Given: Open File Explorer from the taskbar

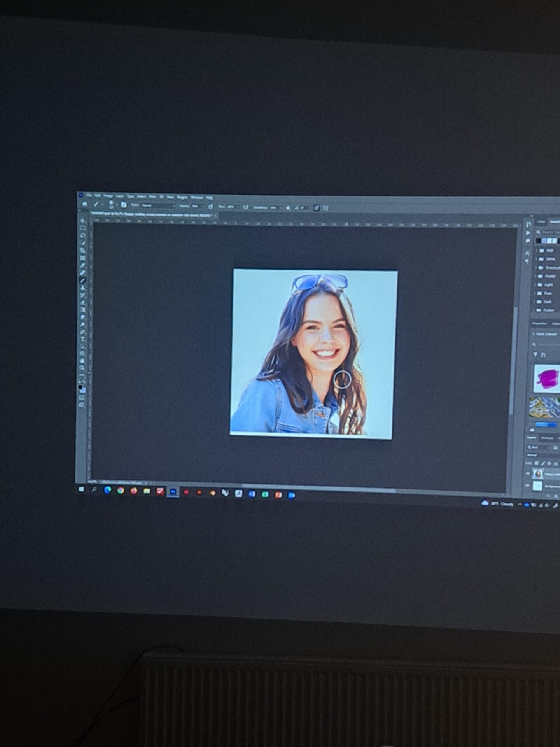Looking at the screenshot, I should coord(147,491).
